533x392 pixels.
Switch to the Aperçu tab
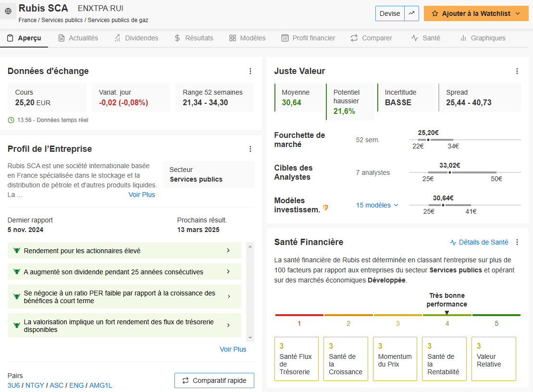(x=24, y=38)
